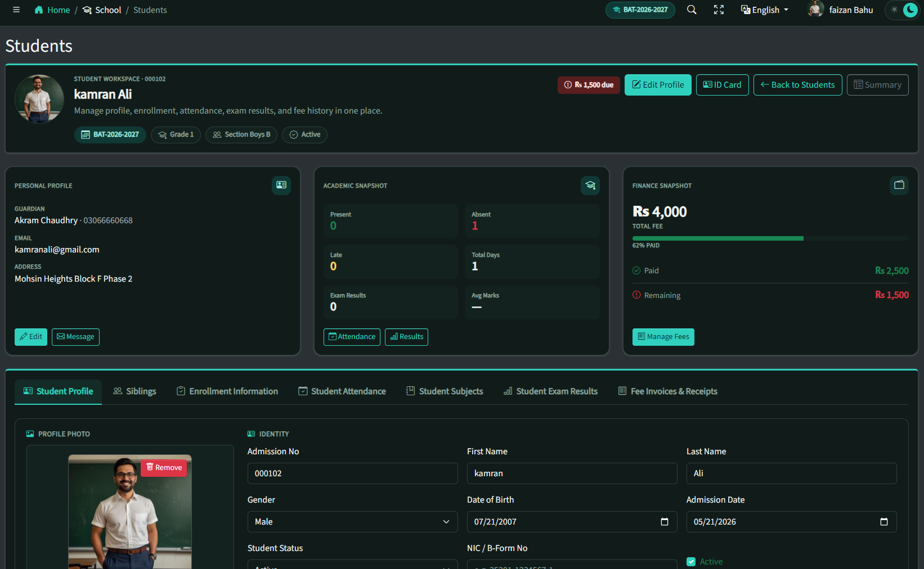The width and height of the screenshot is (924, 569).
Task: Click Mohsin Heights Block F Phase 2 address
Action: (x=74, y=279)
